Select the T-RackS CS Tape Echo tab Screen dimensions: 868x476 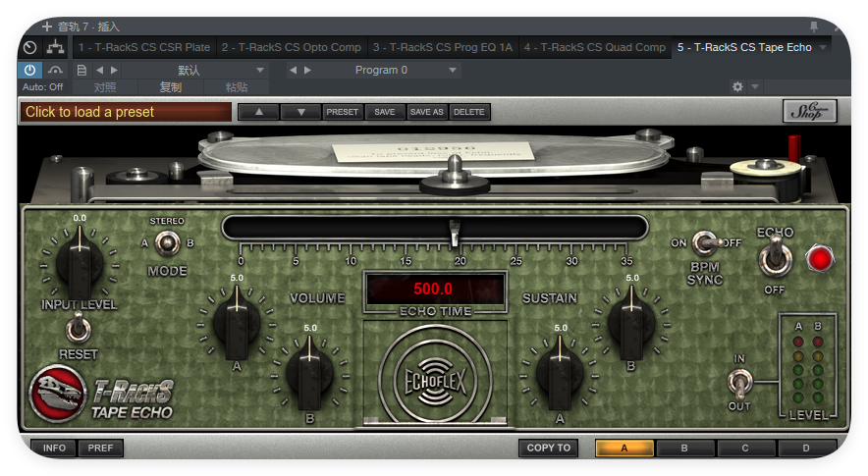click(744, 47)
